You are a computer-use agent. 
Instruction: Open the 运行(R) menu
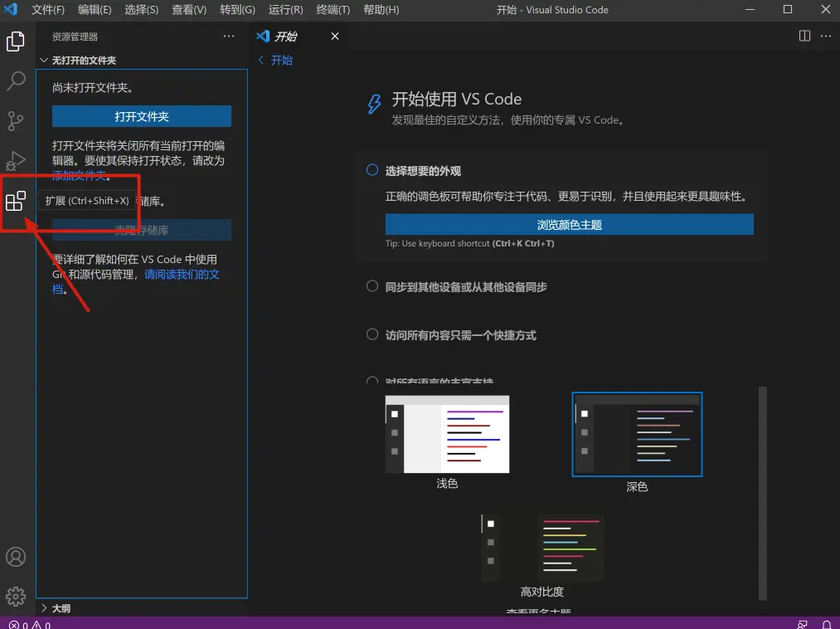285,10
